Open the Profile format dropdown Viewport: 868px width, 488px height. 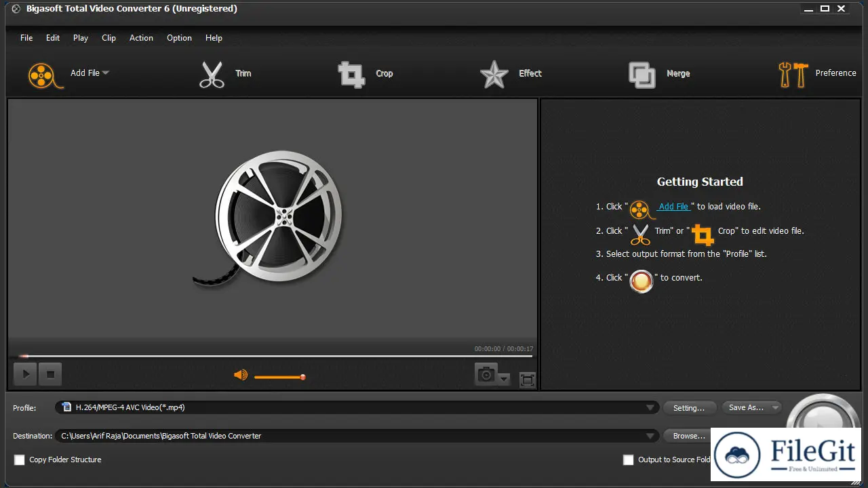tap(650, 408)
